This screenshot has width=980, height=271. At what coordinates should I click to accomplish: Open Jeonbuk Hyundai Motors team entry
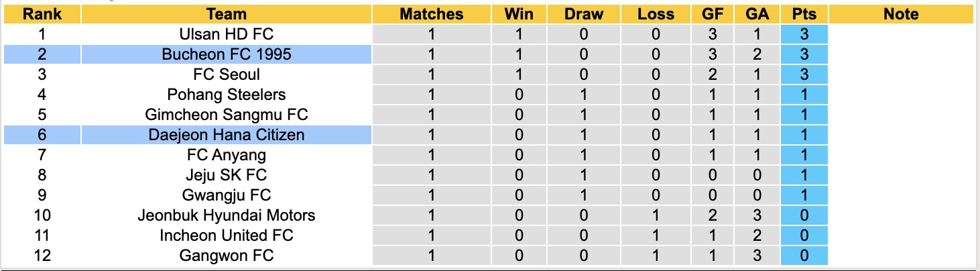point(227,215)
